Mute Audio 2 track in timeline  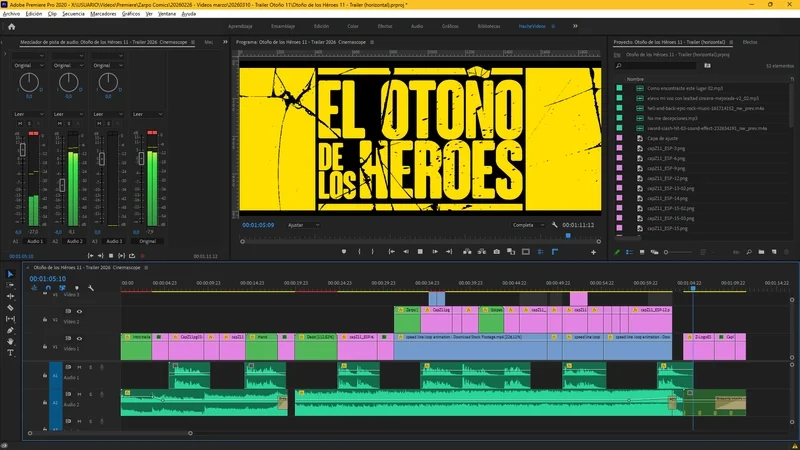click(x=79, y=394)
